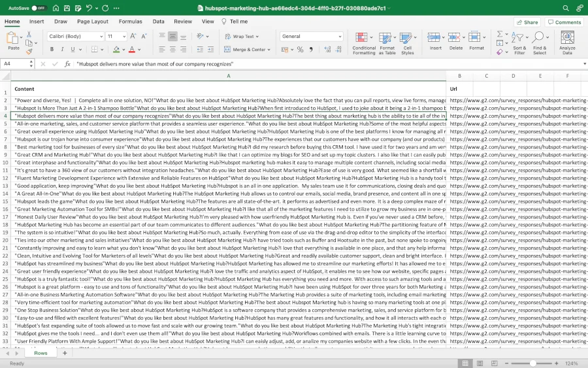
Task: Click the Format Painter brush icon
Action: coord(29,52)
